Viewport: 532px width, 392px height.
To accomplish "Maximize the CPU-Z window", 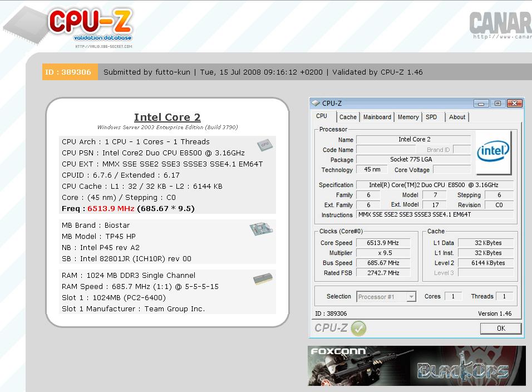I will click(x=497, y=104).
